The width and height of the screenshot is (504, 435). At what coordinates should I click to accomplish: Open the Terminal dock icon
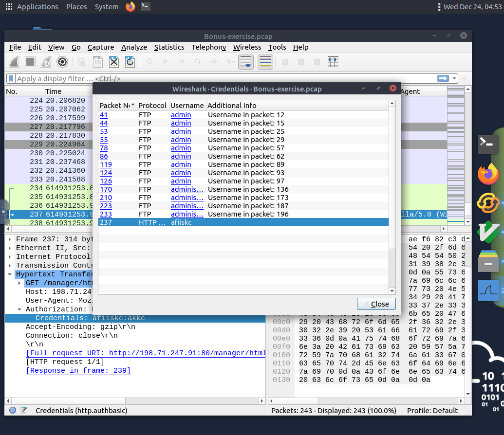point(488,144)
